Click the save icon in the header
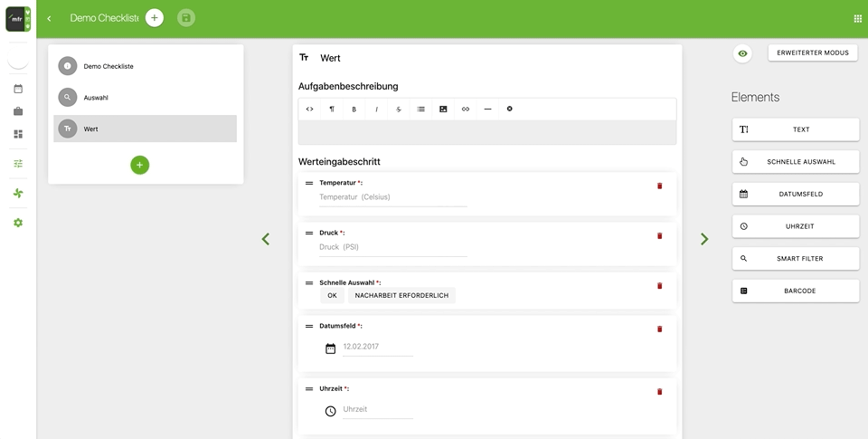This screenshot has height=439, width=868. pyautogui.click(x=186, y=18)
